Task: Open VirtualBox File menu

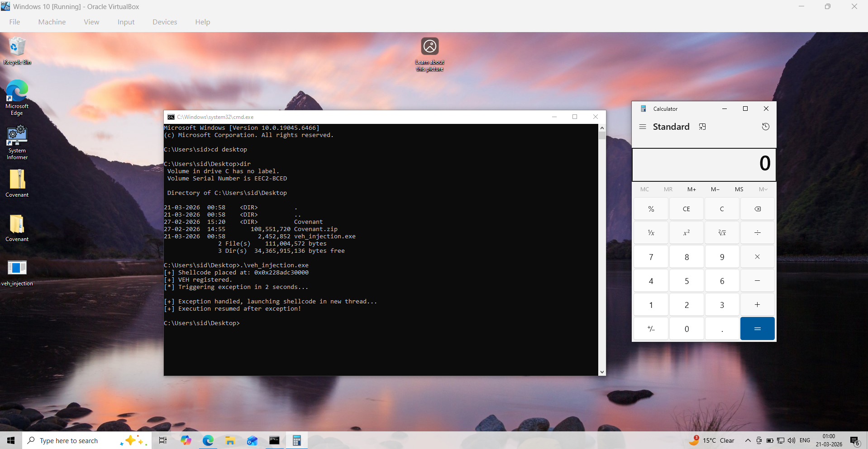Action: pos(14,22)
